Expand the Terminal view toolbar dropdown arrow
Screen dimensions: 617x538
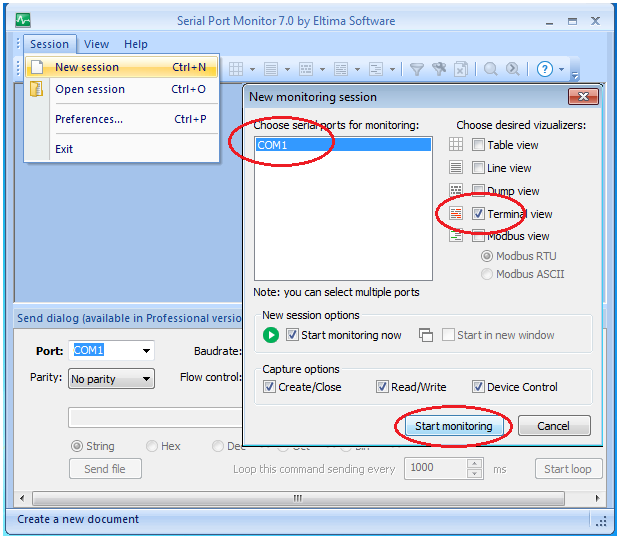pos(358,70)
